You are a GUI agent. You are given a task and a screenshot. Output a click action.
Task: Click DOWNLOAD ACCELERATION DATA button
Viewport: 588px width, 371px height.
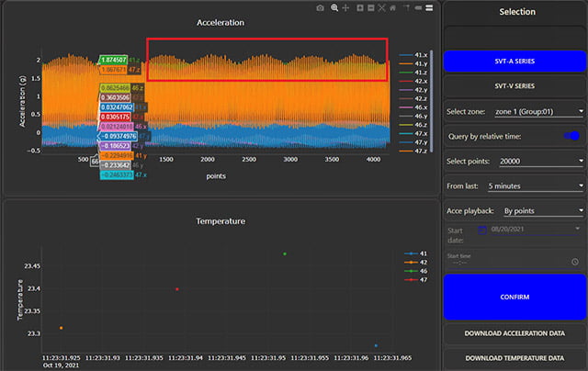(514, 333)
